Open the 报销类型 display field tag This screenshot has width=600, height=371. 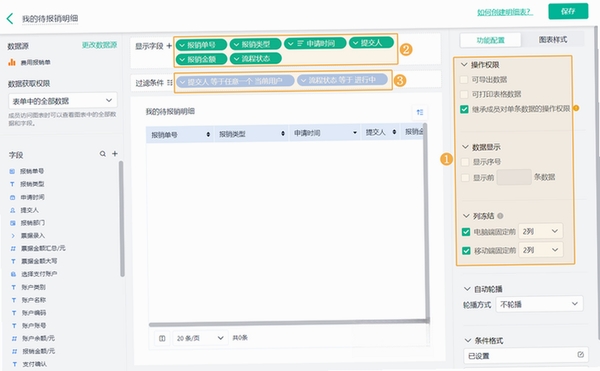coord(255,44)
